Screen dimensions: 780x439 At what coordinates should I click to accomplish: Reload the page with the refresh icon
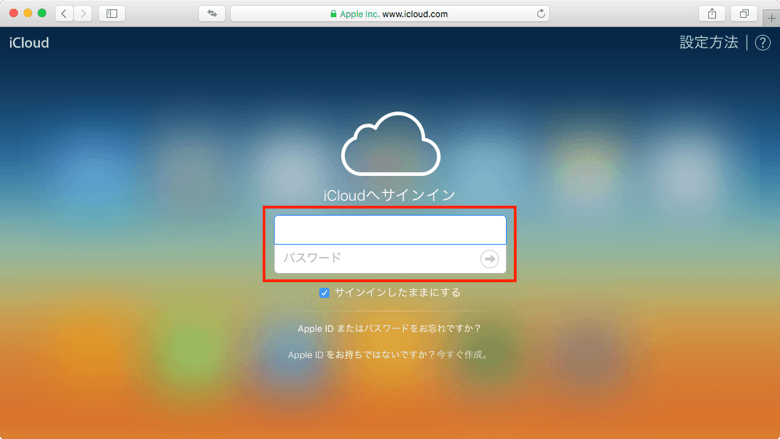(541, 14)
